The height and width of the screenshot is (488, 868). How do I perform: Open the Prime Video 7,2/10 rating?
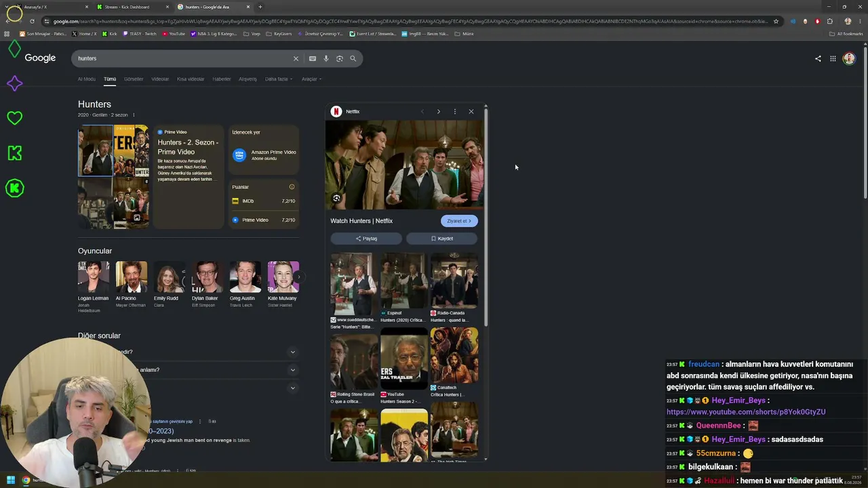[264, 220]
